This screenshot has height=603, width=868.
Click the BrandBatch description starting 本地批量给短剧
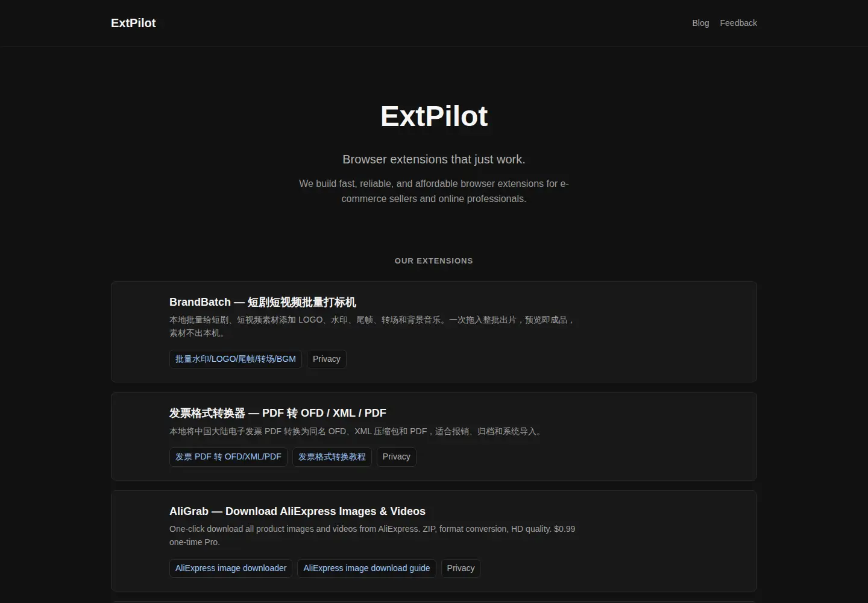click(x=373, y=326)
